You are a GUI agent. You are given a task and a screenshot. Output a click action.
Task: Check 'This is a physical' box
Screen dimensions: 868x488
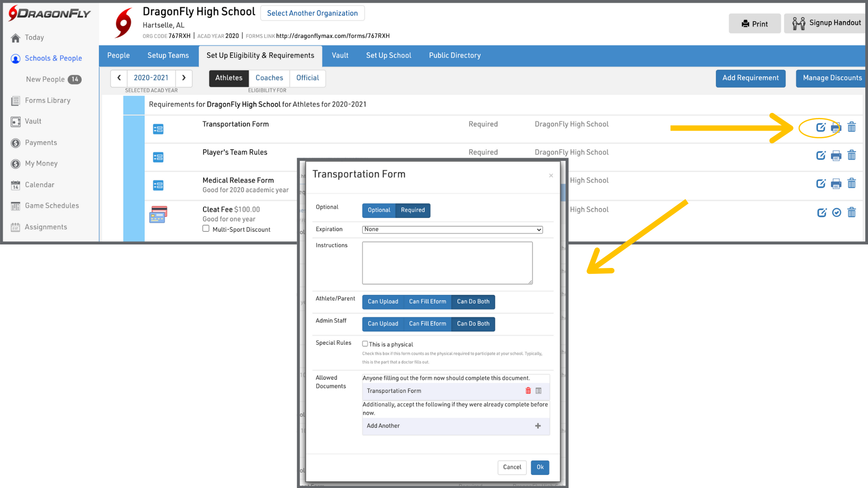coord(365,344)
